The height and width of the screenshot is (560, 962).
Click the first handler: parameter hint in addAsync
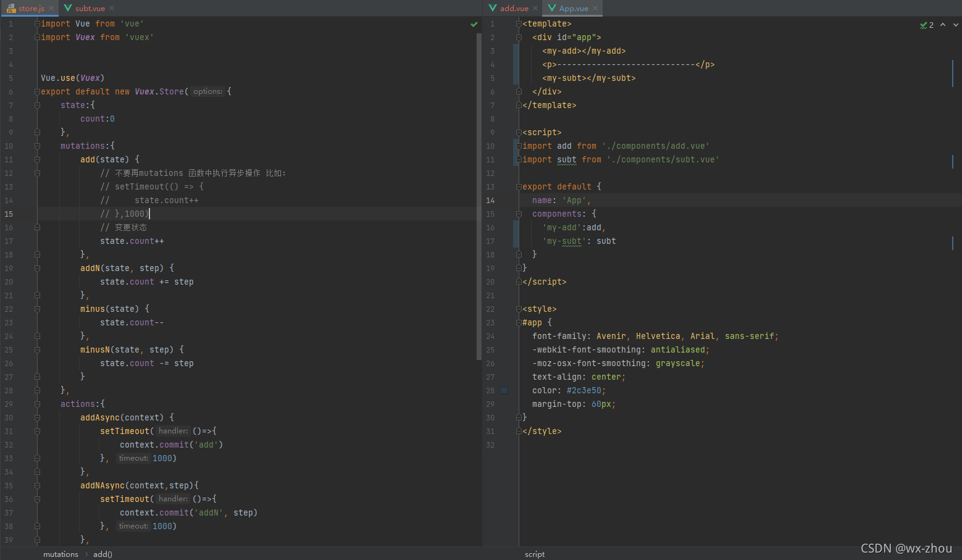click(173, 431)
